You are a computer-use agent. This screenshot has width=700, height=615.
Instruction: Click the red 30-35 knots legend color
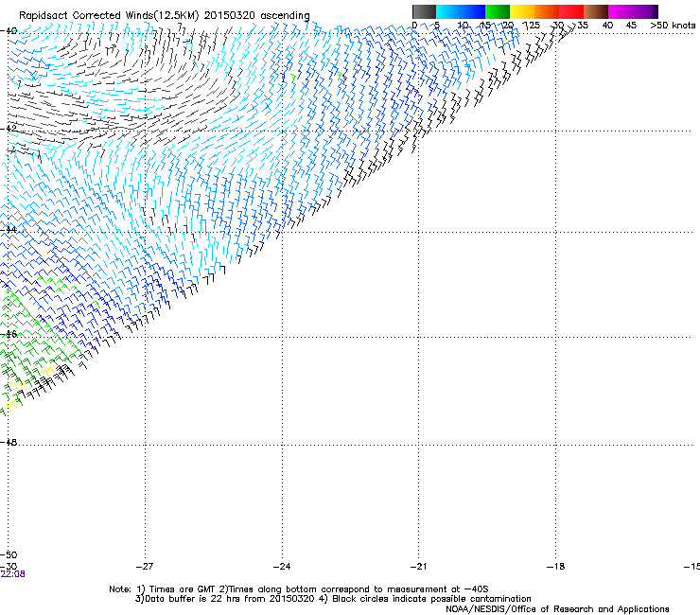coord(571,11)
